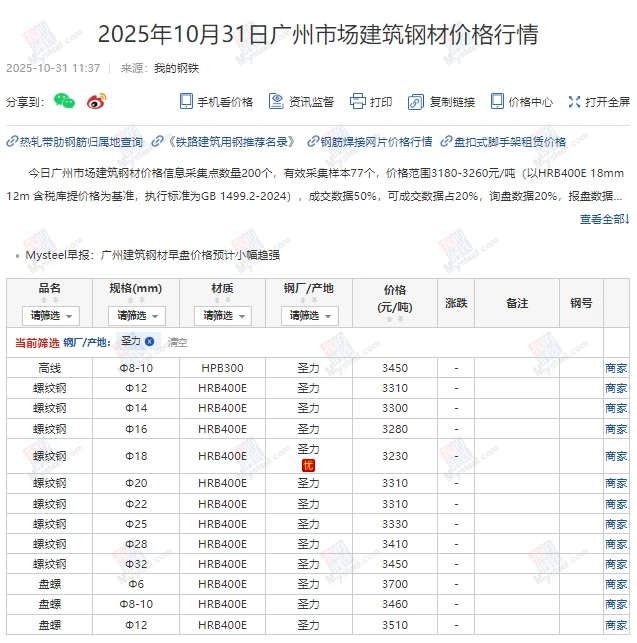Click 复制链接 copy link icon
This screenshot has width=637, height=643.
[416, 102]
